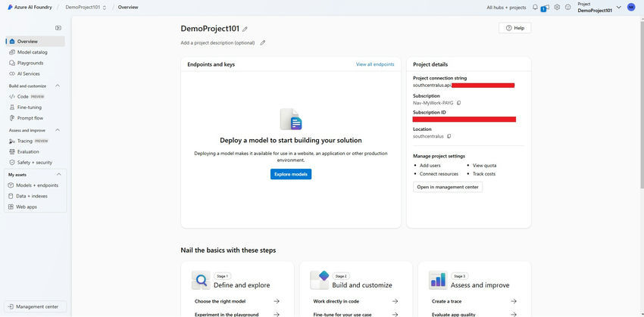This screenshot has height=317, width=644.
Task: Click the Assess and improve stage icon
Action: point(438,280)
